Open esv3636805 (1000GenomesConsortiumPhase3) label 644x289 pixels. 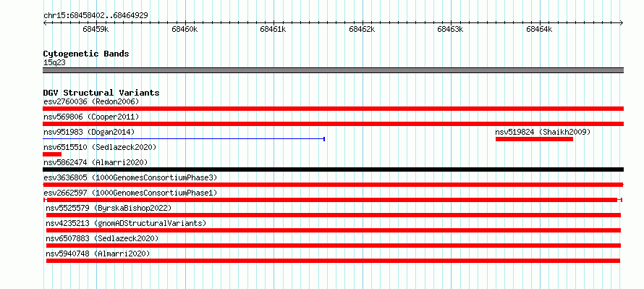(x=130, y=177)
